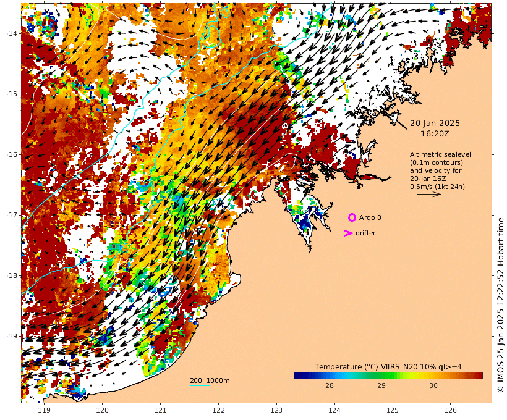Click the '30' color bar tick label

(x=433, y=385)
